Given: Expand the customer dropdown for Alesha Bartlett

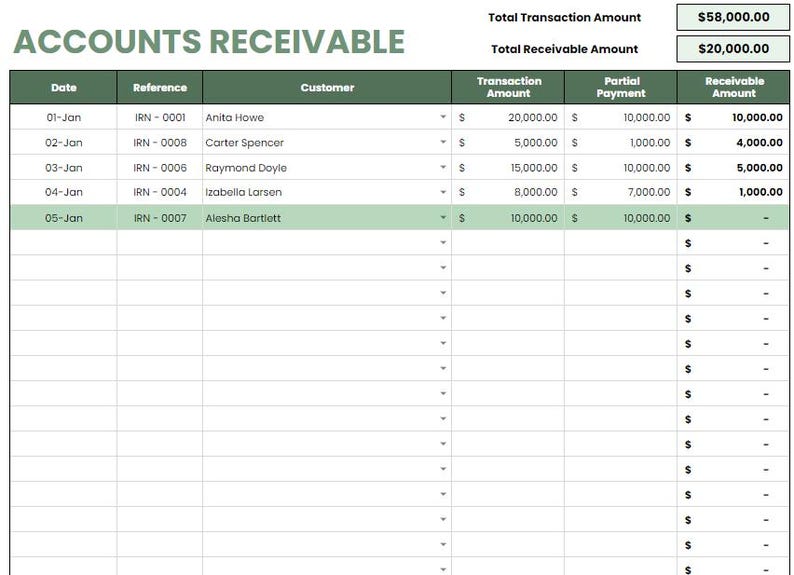Looking at the screenshot, I should pyautogui.click(x=443, y=218).
